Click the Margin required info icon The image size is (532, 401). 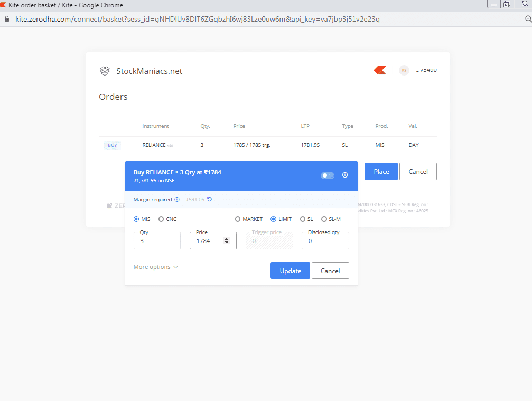(177, 200)
